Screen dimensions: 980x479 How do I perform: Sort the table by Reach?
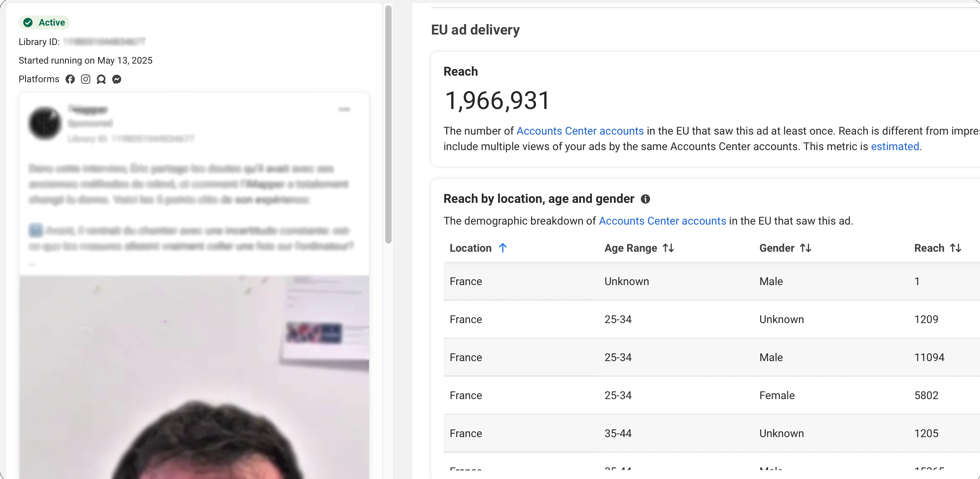pyautogui.click(x=955, y=248)
